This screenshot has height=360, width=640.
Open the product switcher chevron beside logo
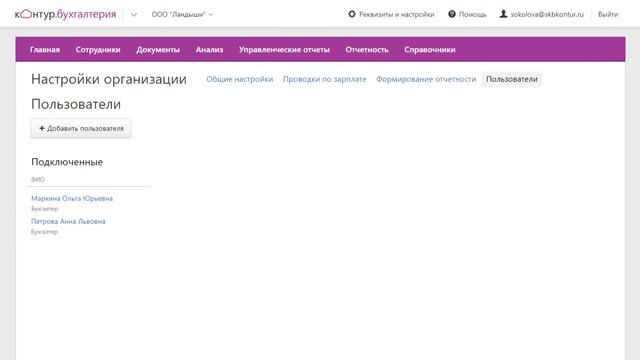pyautogui.click(x=134, y=15)
